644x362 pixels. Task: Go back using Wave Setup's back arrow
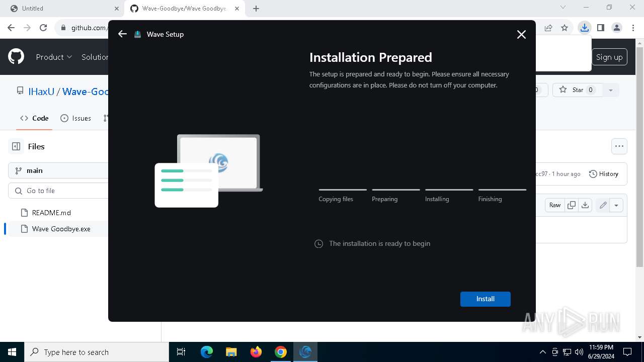click(x=122, y=34)
